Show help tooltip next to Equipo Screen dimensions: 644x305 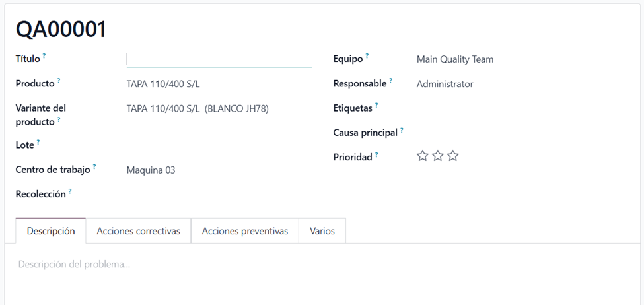click(367, 56)
